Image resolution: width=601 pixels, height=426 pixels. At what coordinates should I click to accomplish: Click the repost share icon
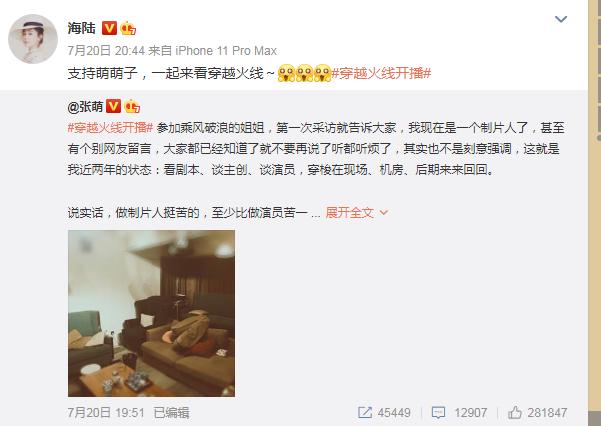click(x=365, y=413)
